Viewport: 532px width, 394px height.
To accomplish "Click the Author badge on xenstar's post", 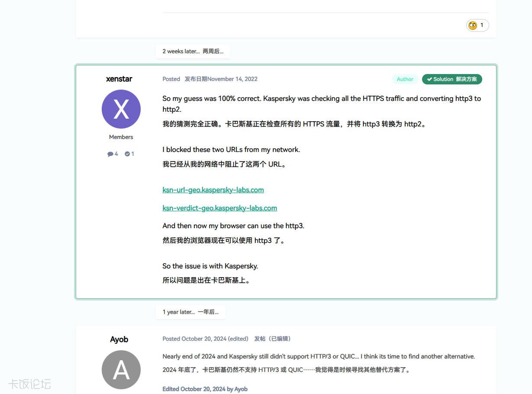I will 405,79.
